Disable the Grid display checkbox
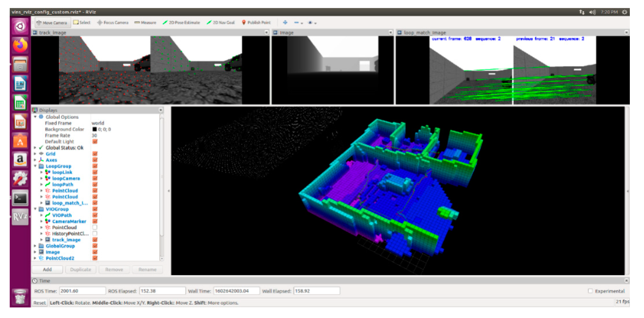Image resolution: width=644 pixels, height=318 pixels. [95, 154]
